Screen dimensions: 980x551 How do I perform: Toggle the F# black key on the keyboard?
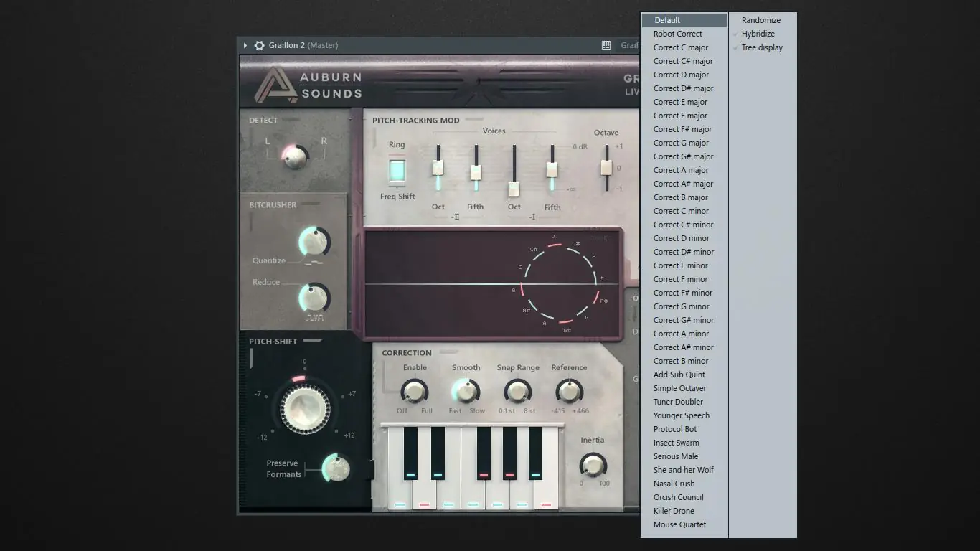pos(484,453)
